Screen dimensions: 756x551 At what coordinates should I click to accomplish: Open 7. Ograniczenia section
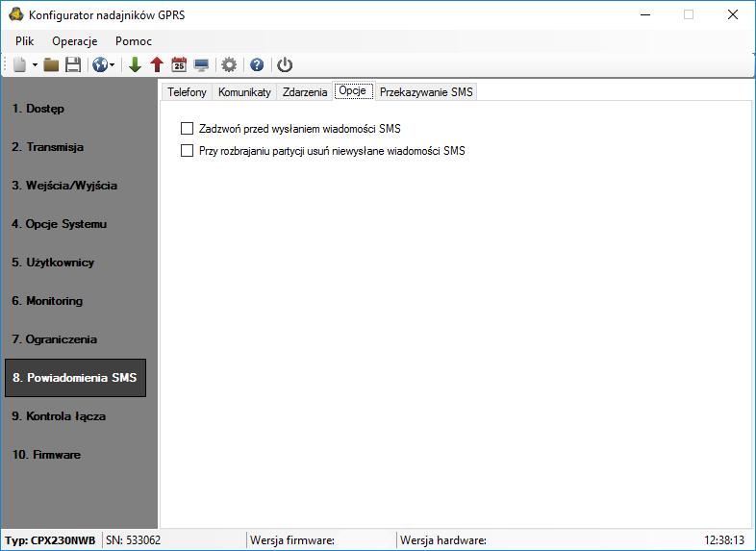coord(55,339)
